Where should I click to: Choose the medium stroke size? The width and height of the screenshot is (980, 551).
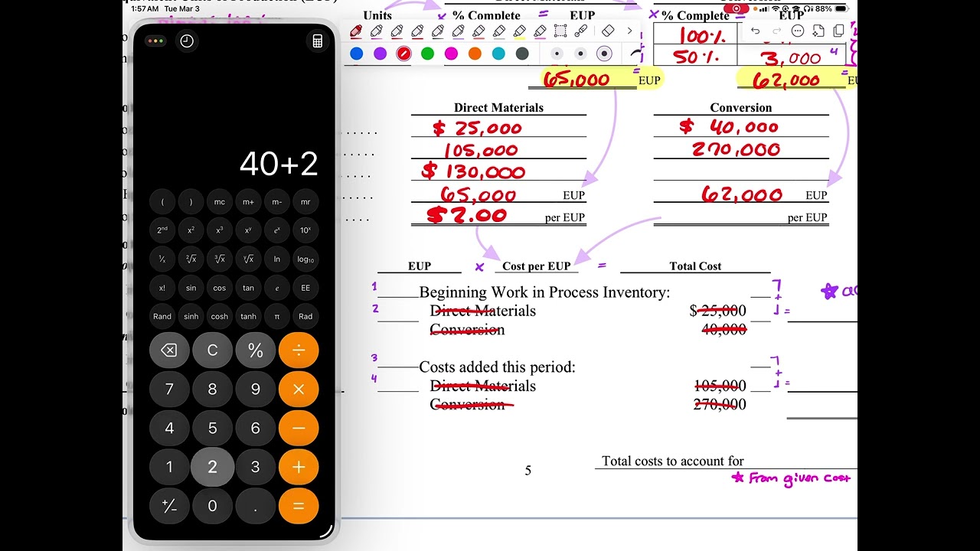pyautogui.click(x=580, y=54)
